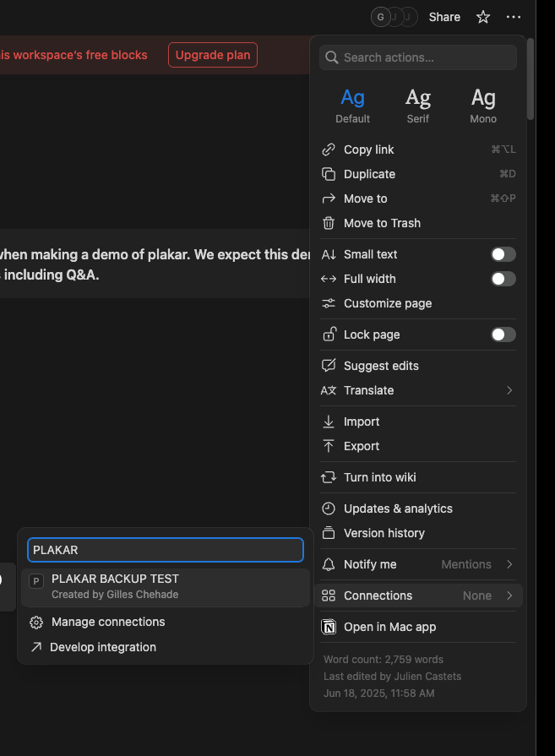Screen dimensions: 555x756
Task: Turn on the Full width switch
Action: pos(503,279)
